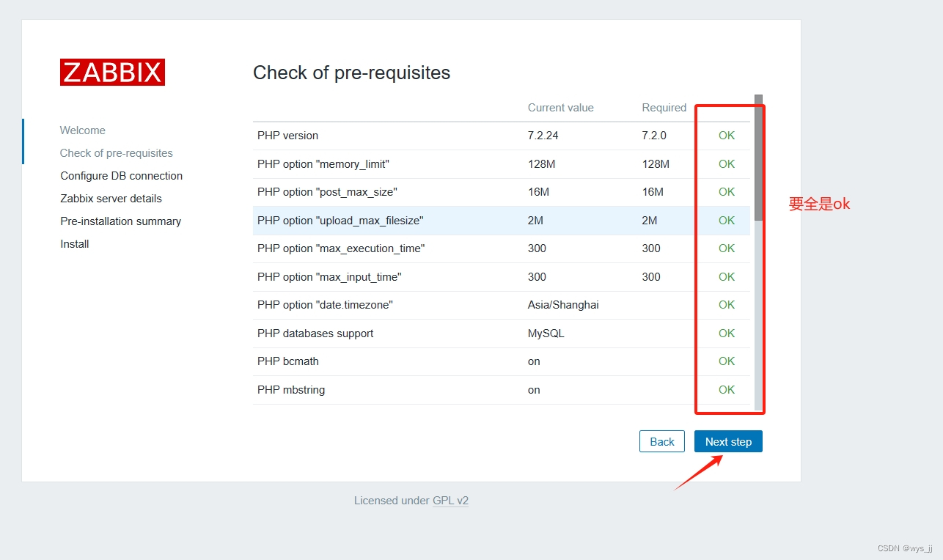Select Welcome step in sidebar
This screenshot has height=560, width=943.
(83, 130)
